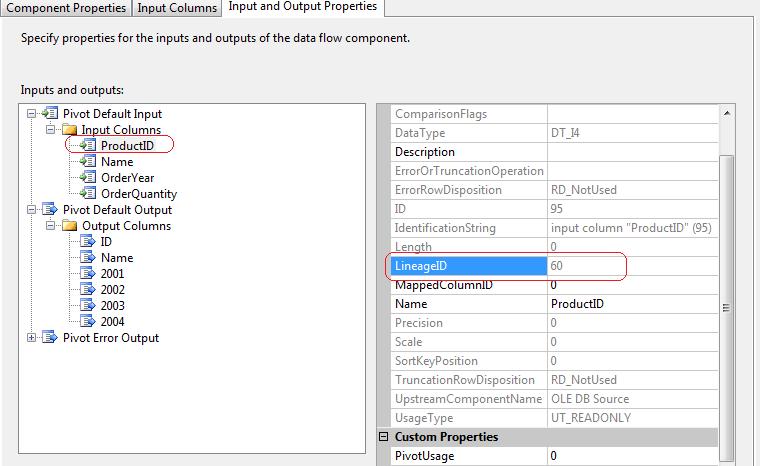Click the 2004 output column icon
This screenshot has height=466, width=760.
pos(87,322)
